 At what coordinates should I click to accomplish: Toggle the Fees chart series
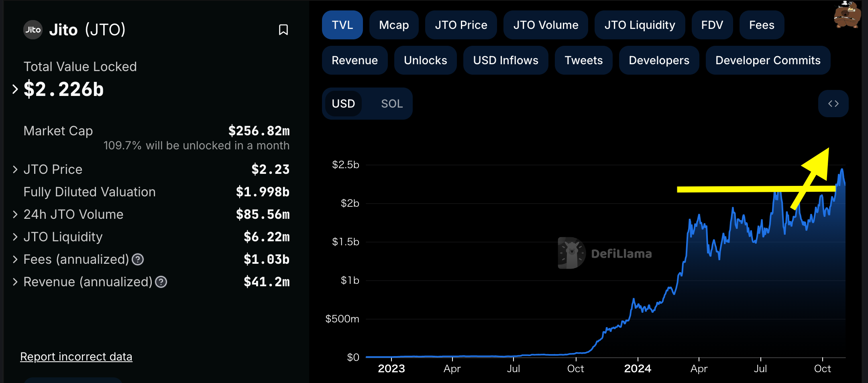(x=762, y=25)
